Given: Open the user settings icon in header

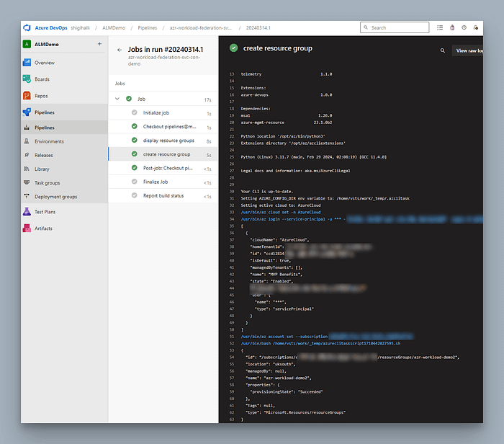Looking at the screenshot, I should (x=476, y=27).
